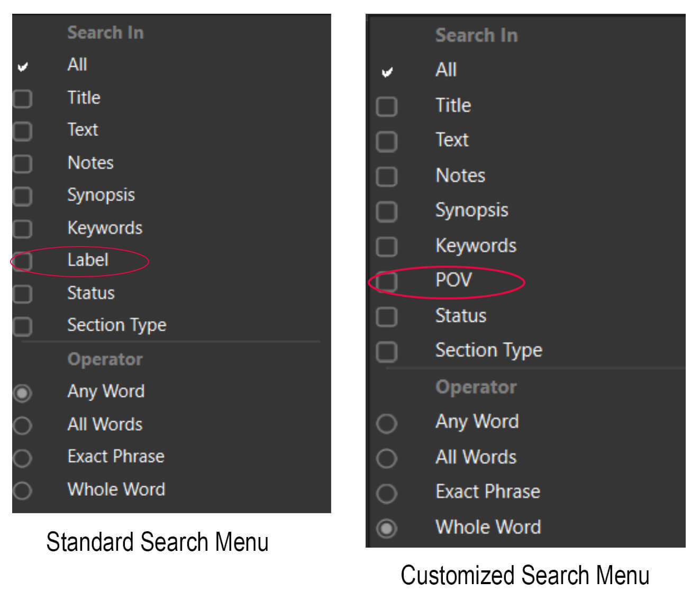The height and width of the screenshot is (609, 700).
Task: Choose All Words operator in standard menu
Action: coord(23,425)
